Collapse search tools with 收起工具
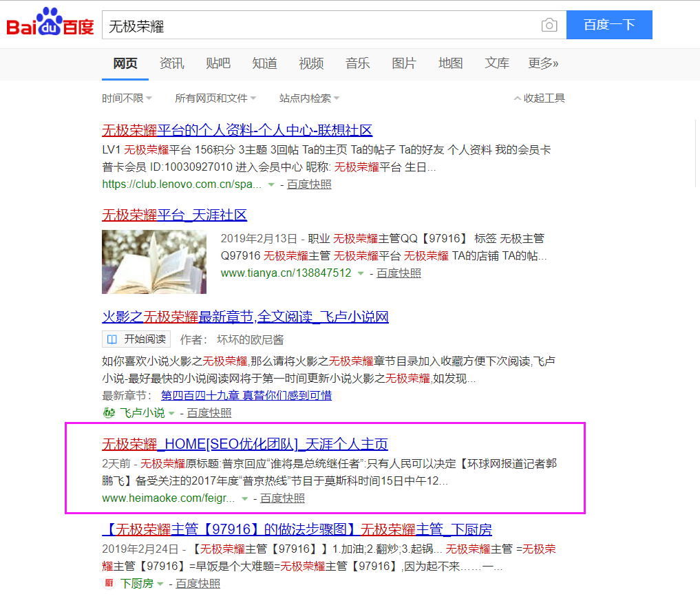Screen dimensions: 700x603 (x=540, y=98)
